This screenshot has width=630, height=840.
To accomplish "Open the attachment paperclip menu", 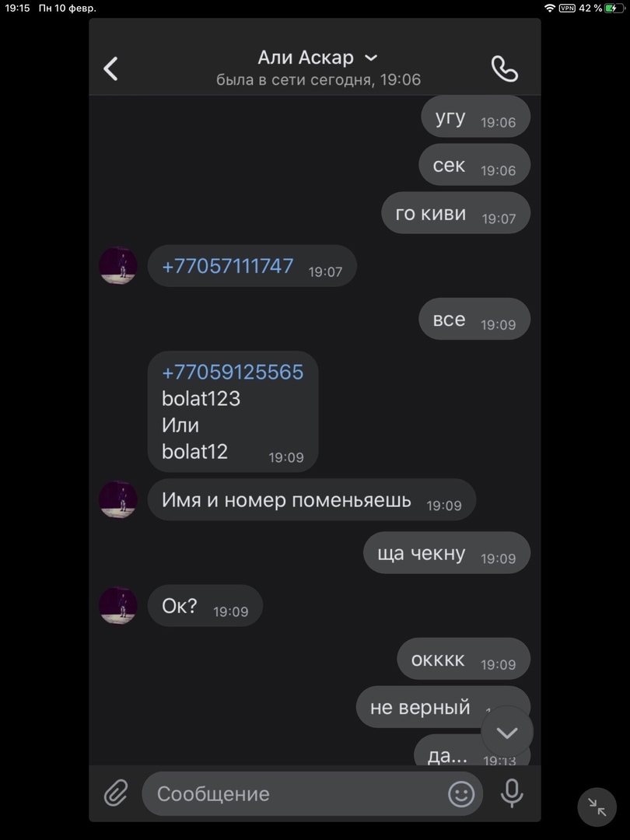I will [x=116, y=793].
